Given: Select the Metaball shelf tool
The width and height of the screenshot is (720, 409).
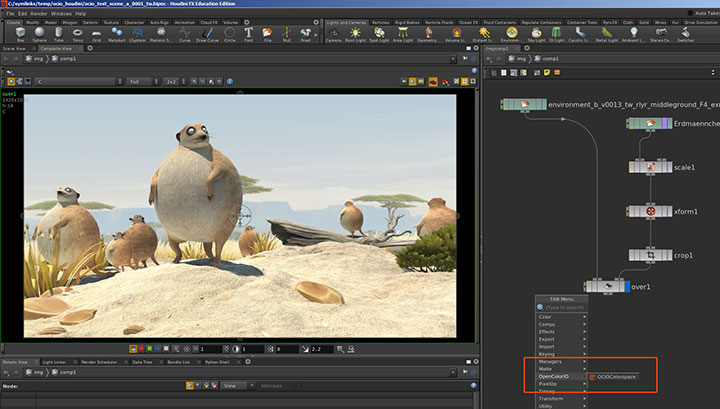Looking at the screenshot, I should tap(117, 34).
